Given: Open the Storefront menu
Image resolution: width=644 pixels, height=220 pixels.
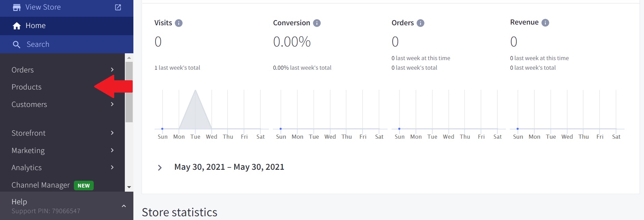Looking at the screenshot, I should [x=29, y=133].
